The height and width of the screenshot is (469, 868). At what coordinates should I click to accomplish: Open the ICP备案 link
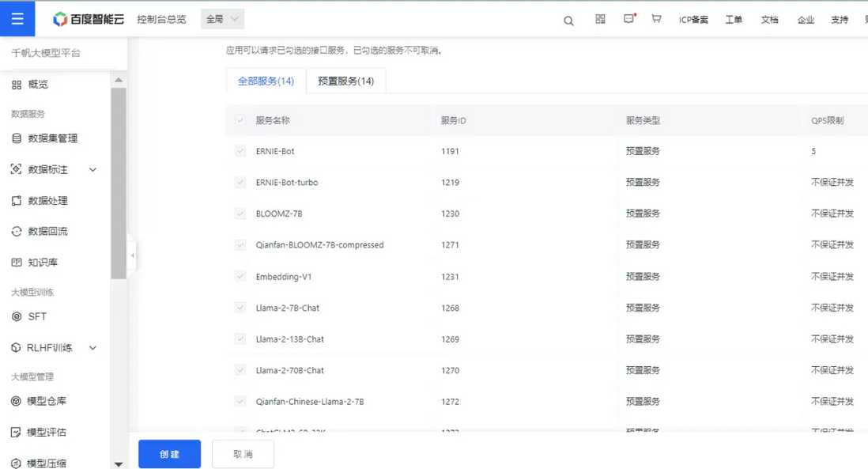click(x=693, y=20)
